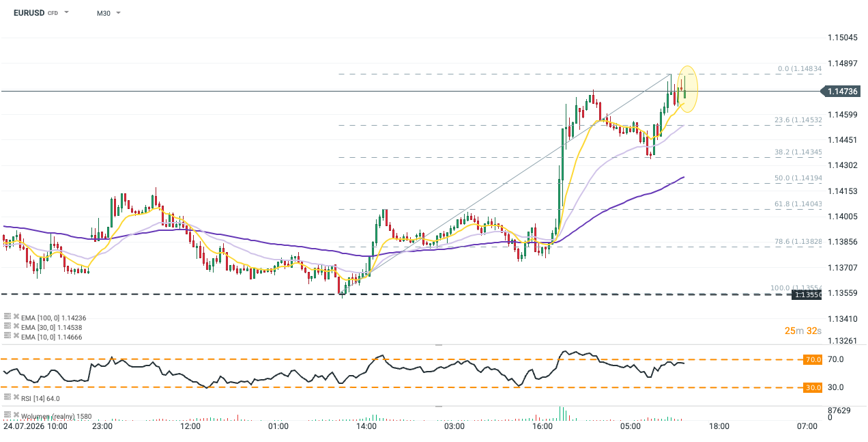Expand the M30 timeframe dropdown arrow
This screenshot has width=868, height=442.
click(118, 13)
